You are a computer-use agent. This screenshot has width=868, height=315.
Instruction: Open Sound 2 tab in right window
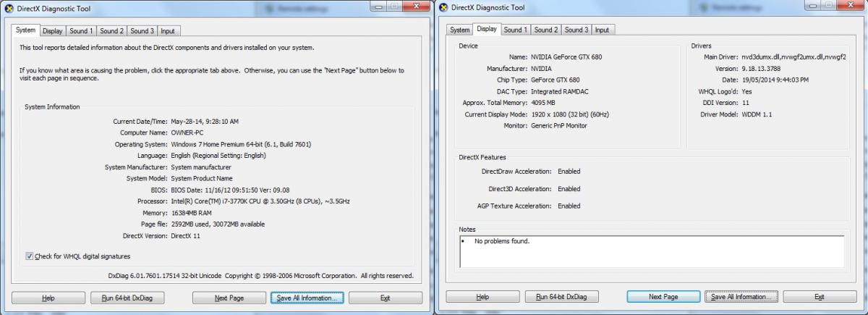pyautogui.click(x=545, y=30)
